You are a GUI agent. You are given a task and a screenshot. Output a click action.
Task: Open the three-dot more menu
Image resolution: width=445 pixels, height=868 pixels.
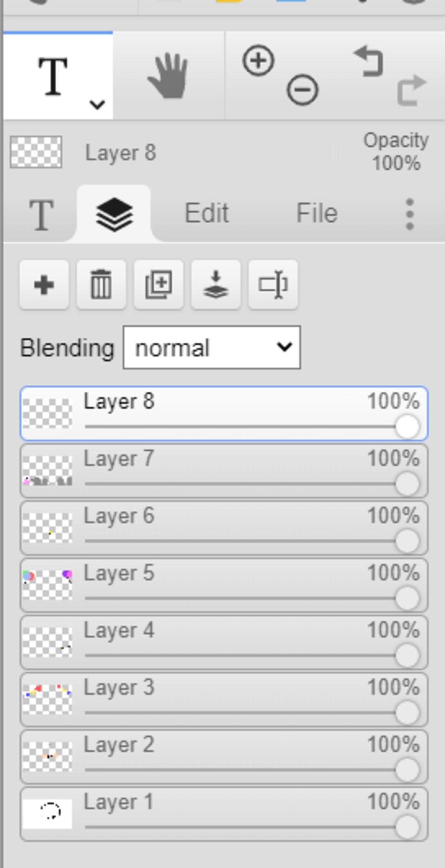point(409,214)
